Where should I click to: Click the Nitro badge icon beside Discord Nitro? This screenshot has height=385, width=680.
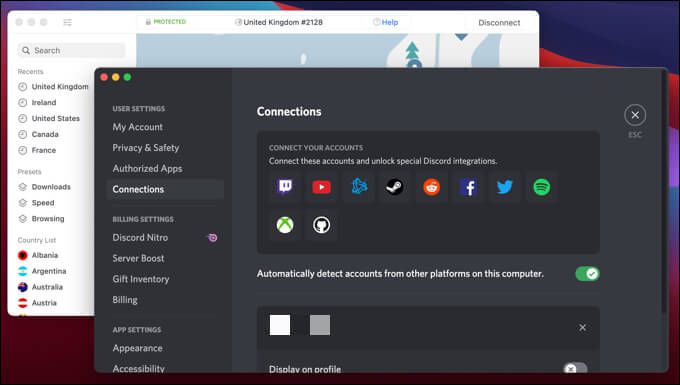(212, 238)
